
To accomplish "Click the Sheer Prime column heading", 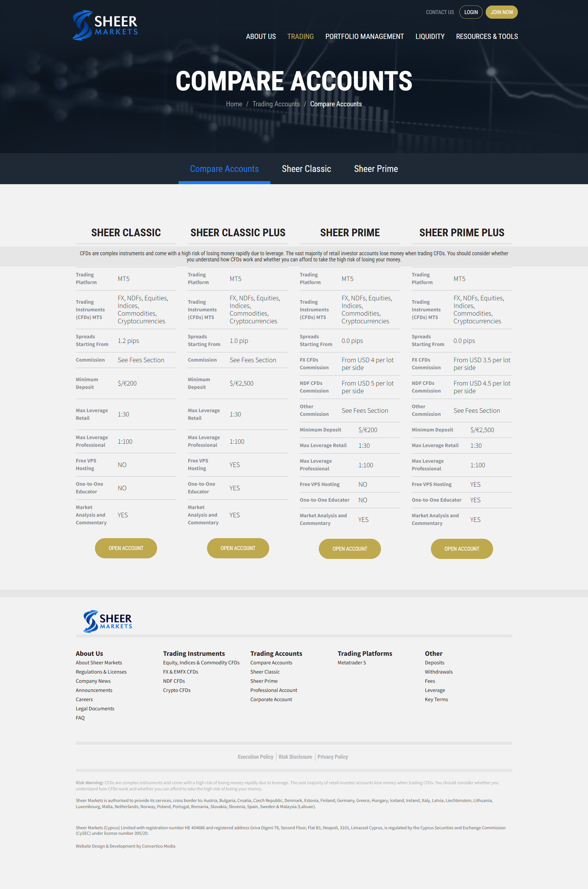I will 350,233.
